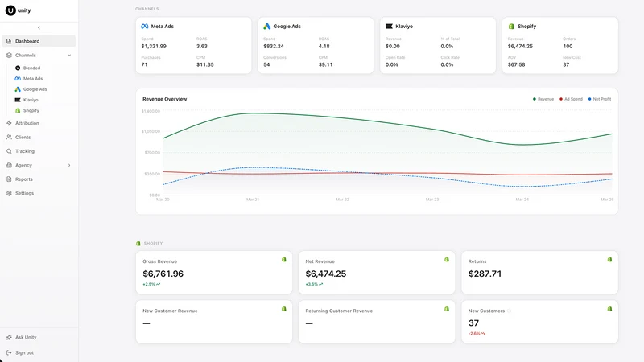Click Shopify icon on Returning Customer Revenue card
Viewport: 644px width, 362px height.
coord(447,309)
